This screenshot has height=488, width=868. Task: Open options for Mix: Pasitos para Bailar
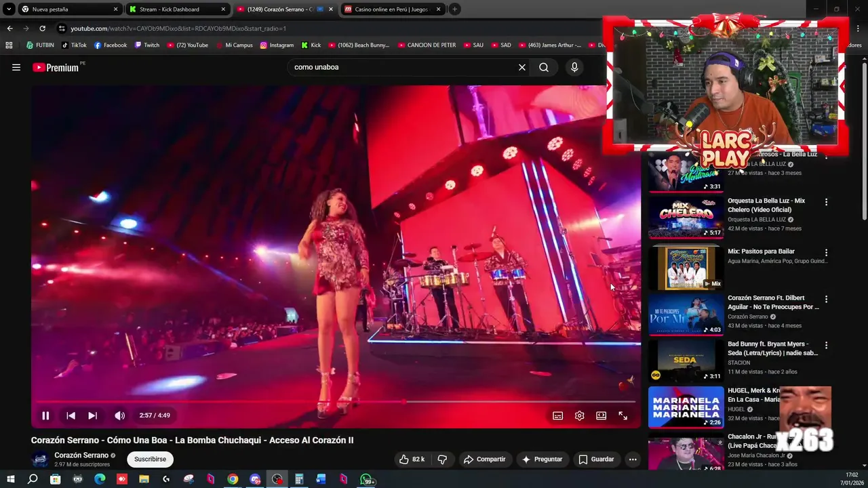pos(826,252)
